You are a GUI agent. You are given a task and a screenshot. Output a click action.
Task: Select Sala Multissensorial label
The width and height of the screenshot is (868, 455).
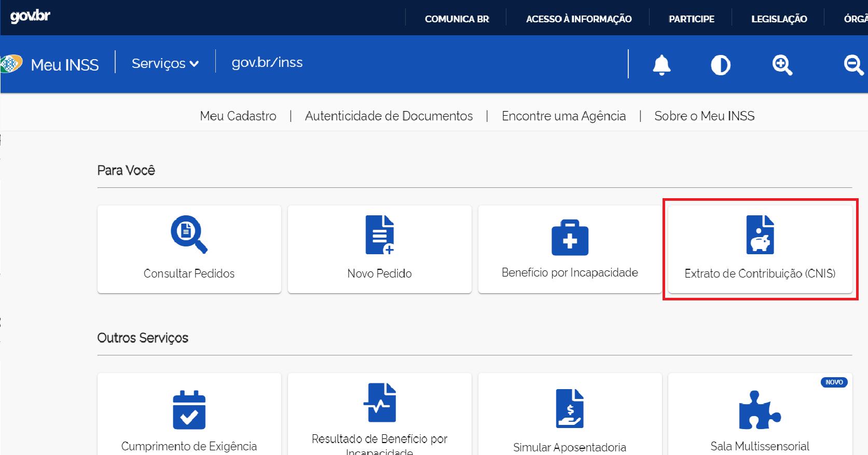tap(760, 446)
